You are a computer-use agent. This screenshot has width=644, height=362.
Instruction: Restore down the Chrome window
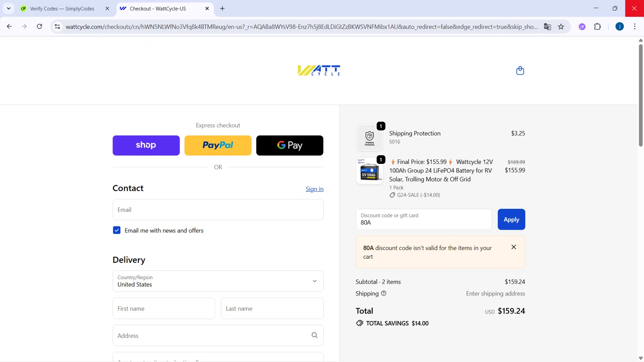click(x=615, y=8)
